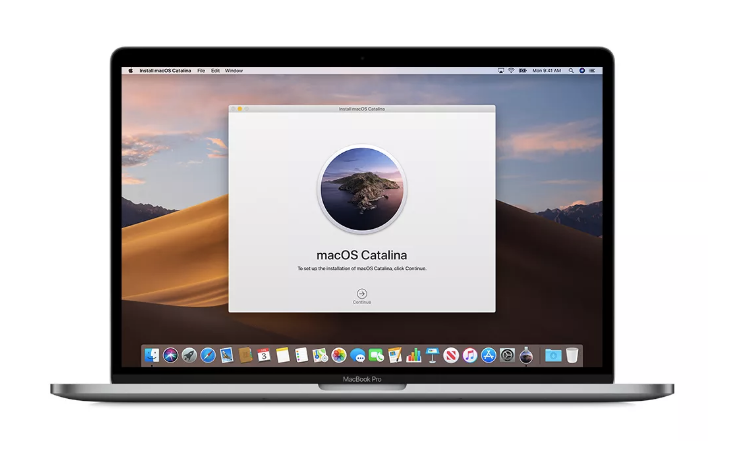Open Finder from the Dock
The image size is (751, 452).
[x=152, y=355]
